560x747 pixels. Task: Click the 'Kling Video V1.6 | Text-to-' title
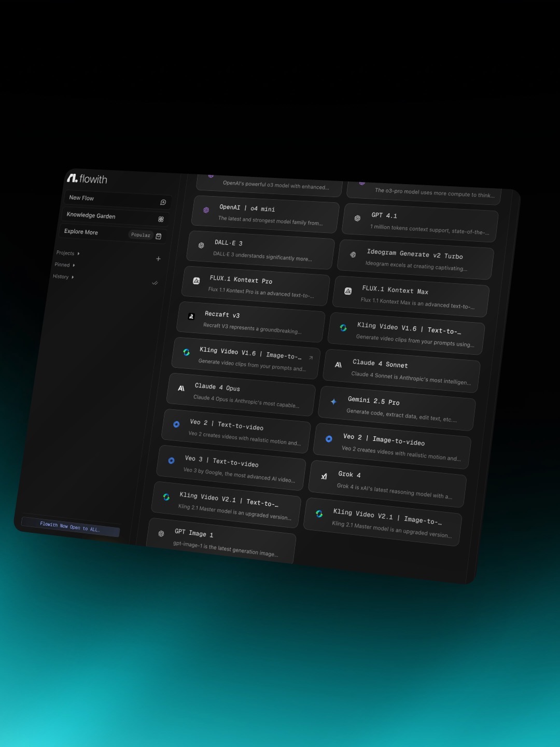[409, 328]
